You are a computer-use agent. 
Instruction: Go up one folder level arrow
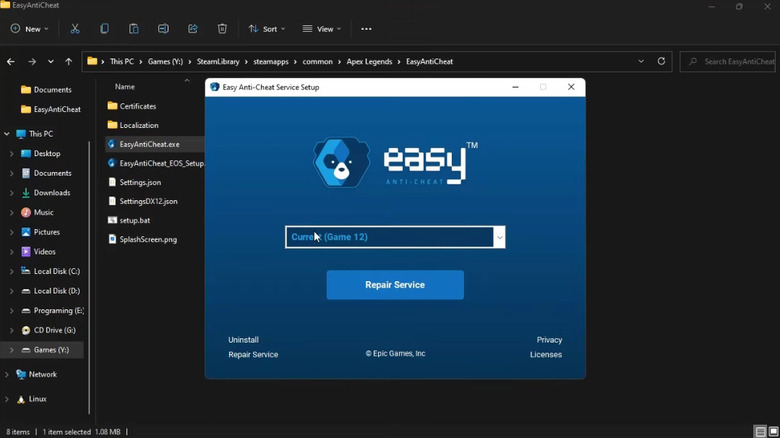tap(69, 62)
